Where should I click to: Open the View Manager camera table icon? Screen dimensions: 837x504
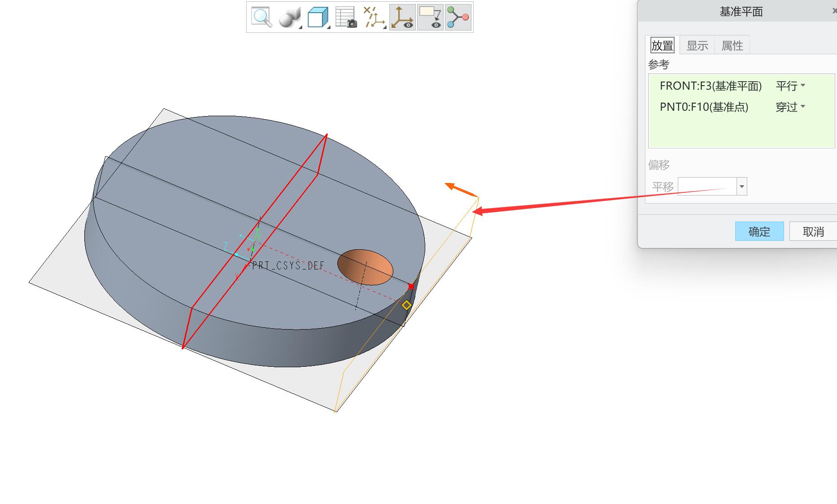point(346,17)
